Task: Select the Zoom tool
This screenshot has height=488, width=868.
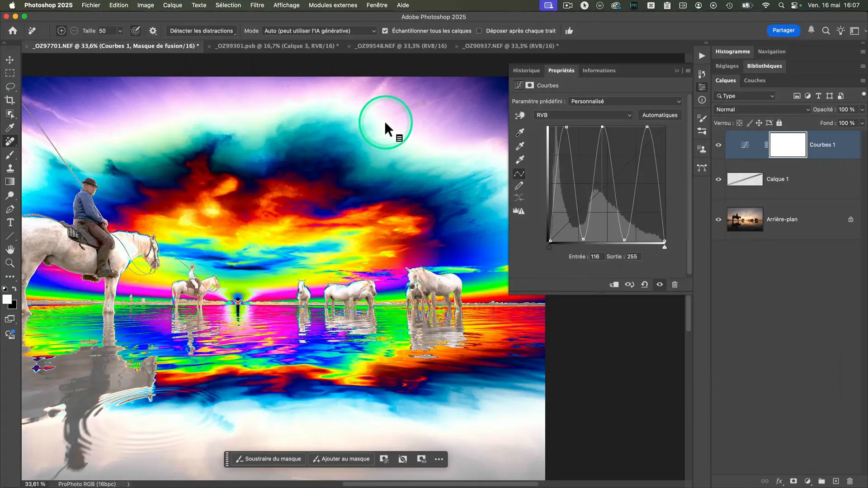Action: click(9, 263)
